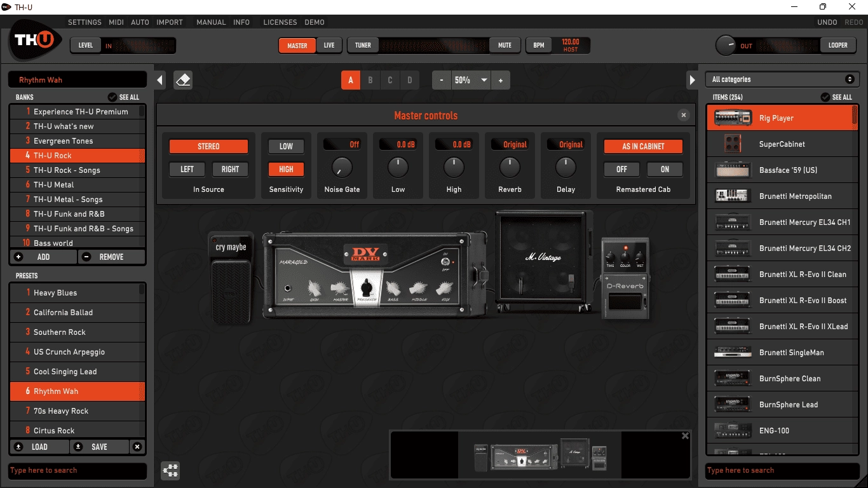
Task: Click the eraser clear-rig icon
Action: click(x=183, y=80)
